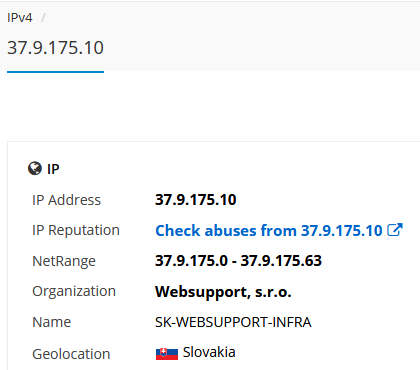Image resolution: width=420 pixels, height=370 pixels.
Task: Click the name value SK-WEBSUPPORT-INFRA
Action: coord(233,322)
